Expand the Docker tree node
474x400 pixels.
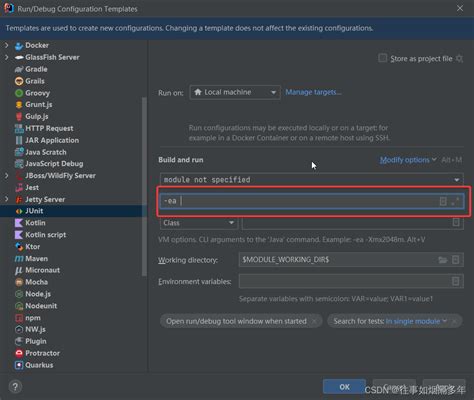(6, 45)
